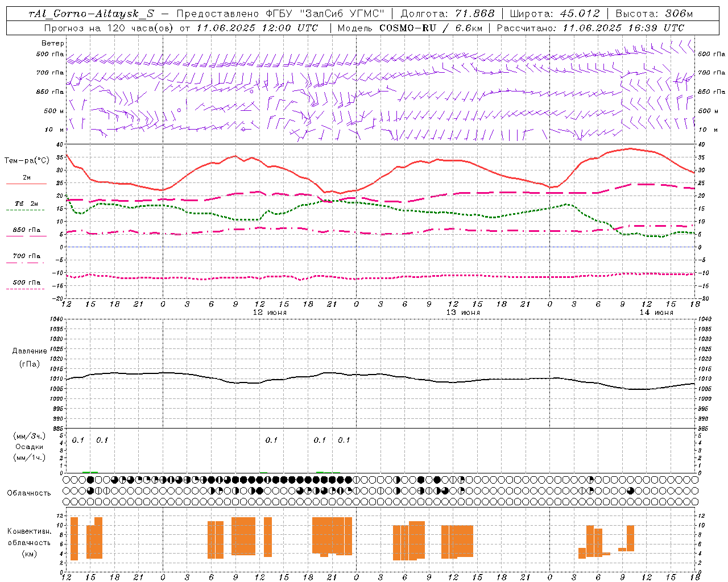Click the 700 гПа temperature legend line sample
728x582 pixels.
(x=25, y=263)
